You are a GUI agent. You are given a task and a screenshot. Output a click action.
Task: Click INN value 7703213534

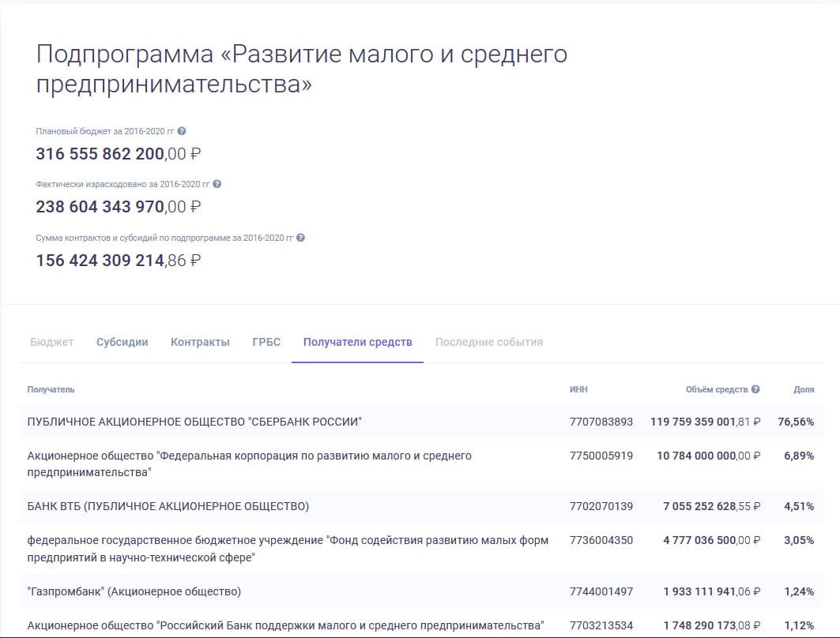click(601, 625)
